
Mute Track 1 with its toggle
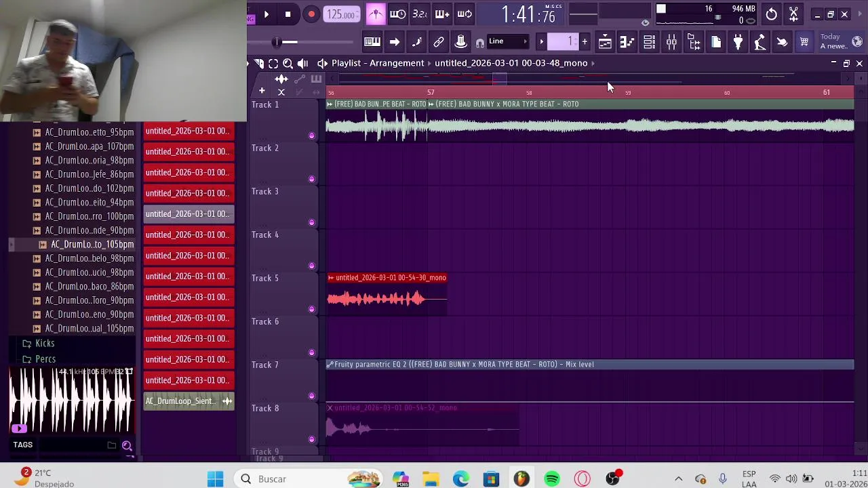tap(311, 136)
